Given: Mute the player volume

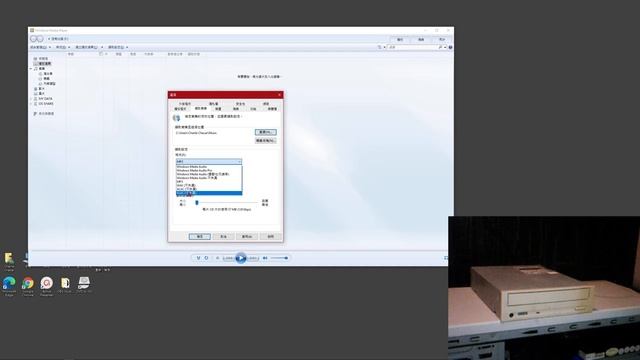Looking at the screenshot, I should point(265,258).
